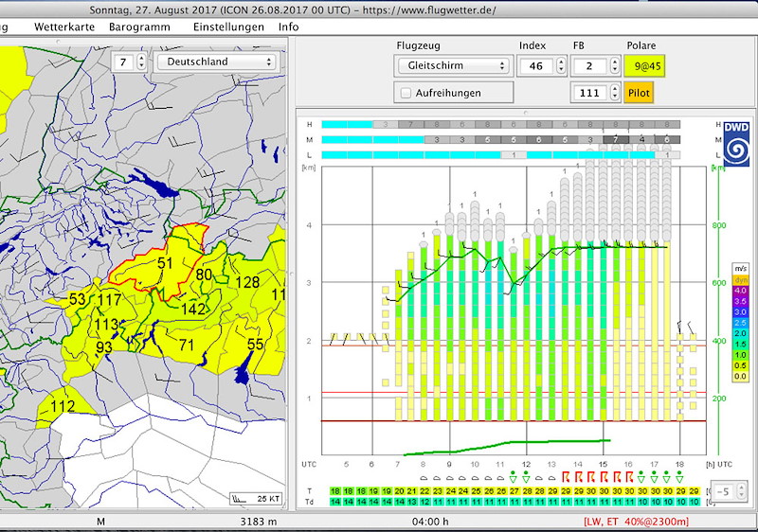The height and width of the screenshot is (532, 758).
Task: Click the red flag symbol under hour 15
Action: coord(603,478)
